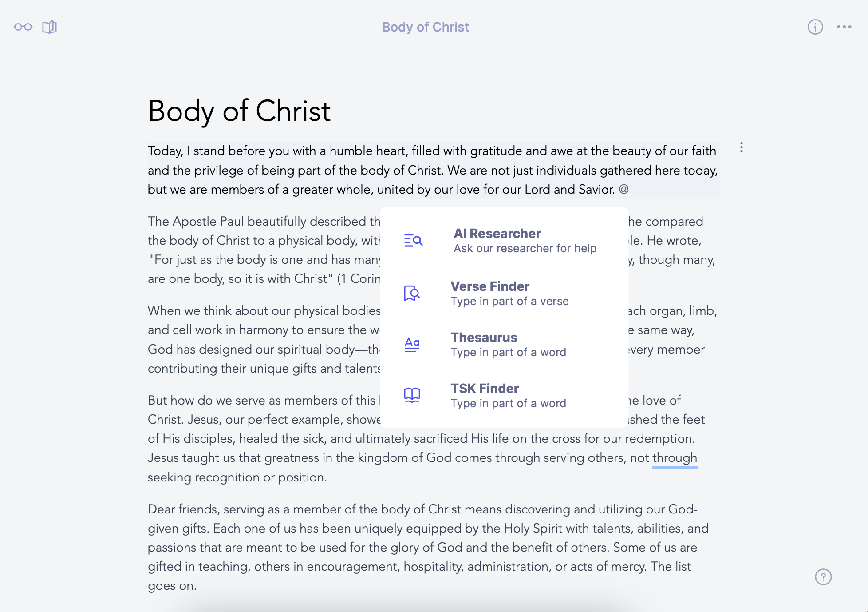Click the help circle icon bottom-right

click(824, 577)
